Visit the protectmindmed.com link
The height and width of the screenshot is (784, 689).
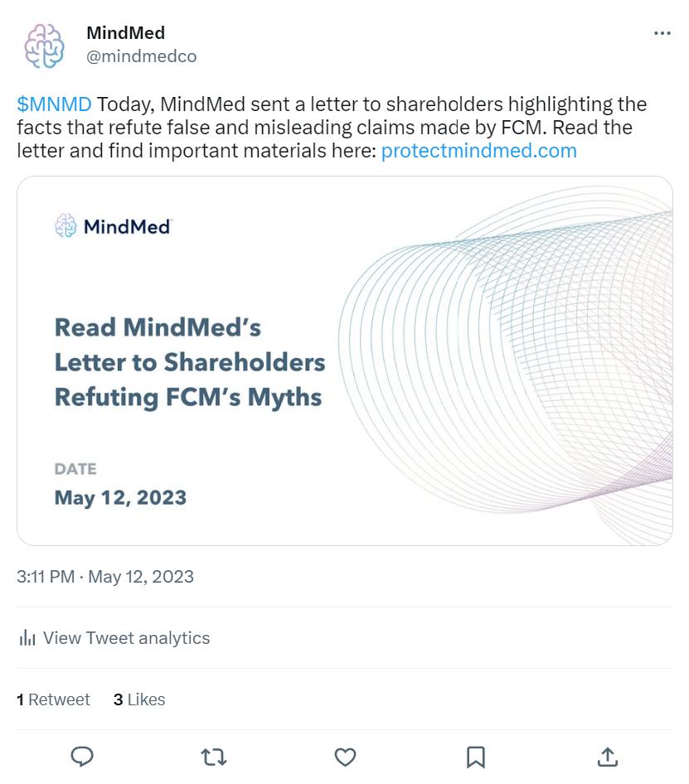(478, 151)
